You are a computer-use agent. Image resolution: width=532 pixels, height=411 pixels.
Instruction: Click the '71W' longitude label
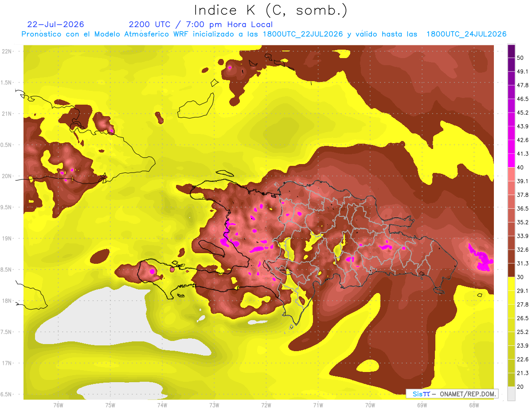(318, 405)
